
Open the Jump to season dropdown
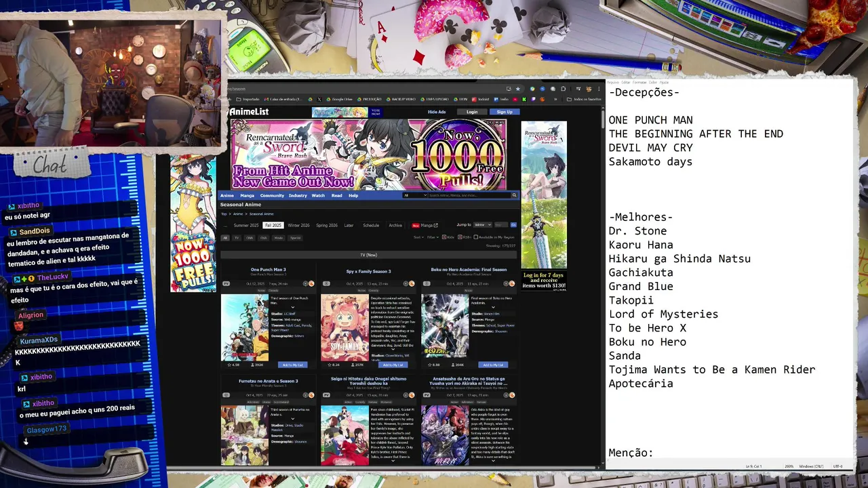click(483, 225)
